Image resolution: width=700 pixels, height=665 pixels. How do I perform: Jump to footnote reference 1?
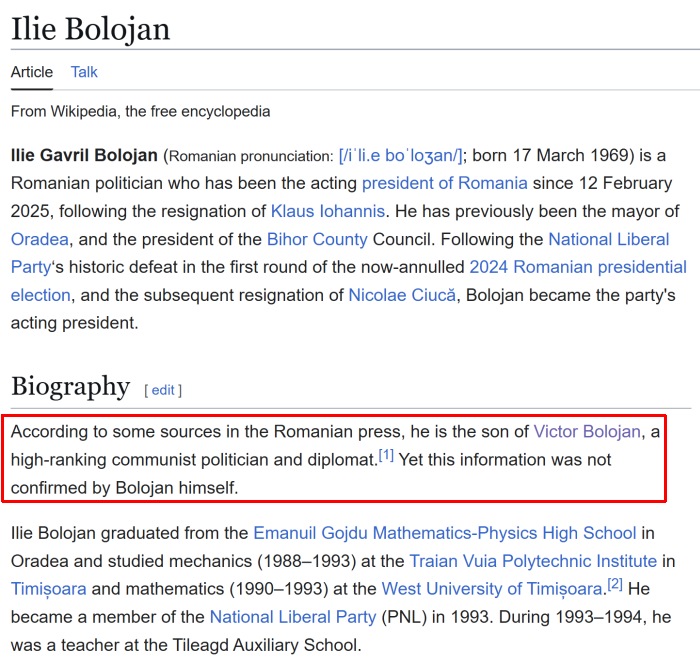pyautogui.click(x=386, y=455)
